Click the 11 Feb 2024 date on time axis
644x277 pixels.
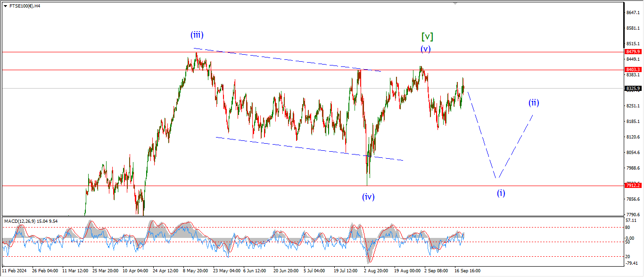pos(13,271)
